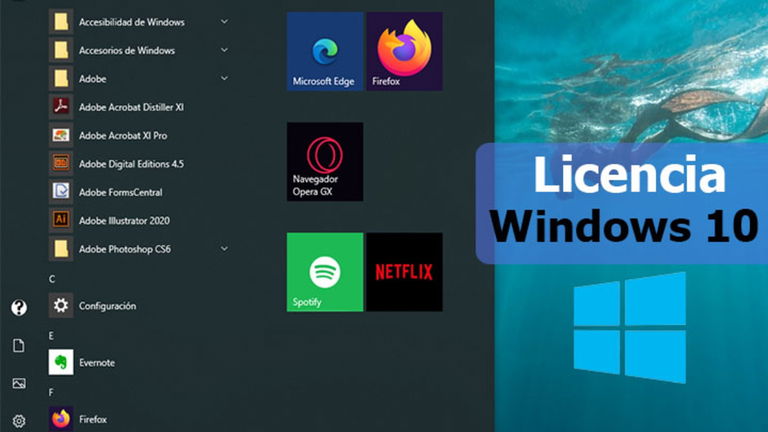The height and width of the screenshot is (432, 768).
Task: Click the Adobe FormsCentral icon
Action: 61,192
